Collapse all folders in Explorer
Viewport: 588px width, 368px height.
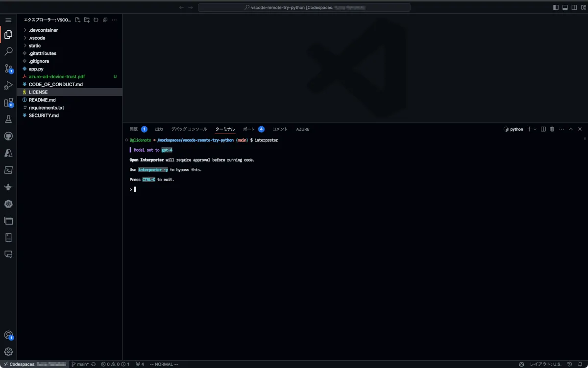point(105,20)
